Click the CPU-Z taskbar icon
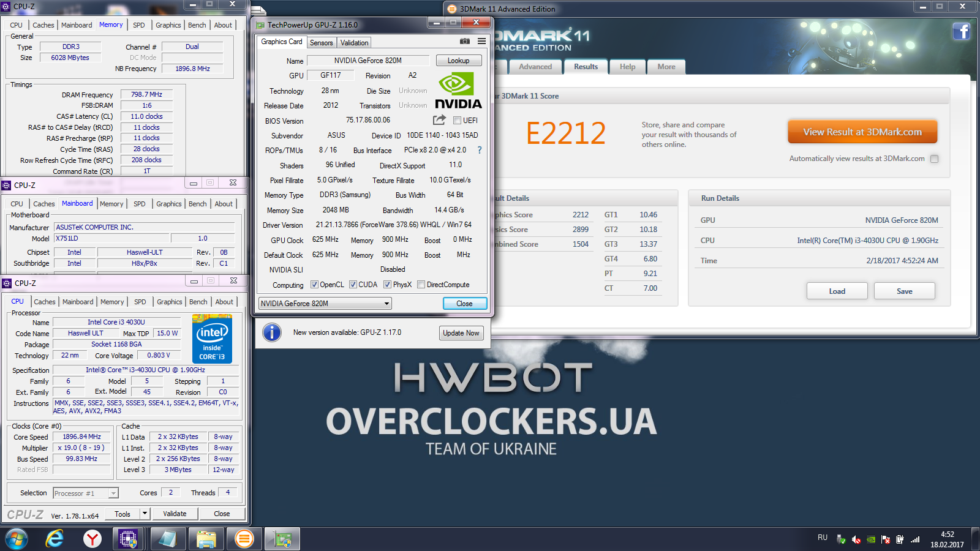This screenshot has height=551, width=980. point(128,539)
